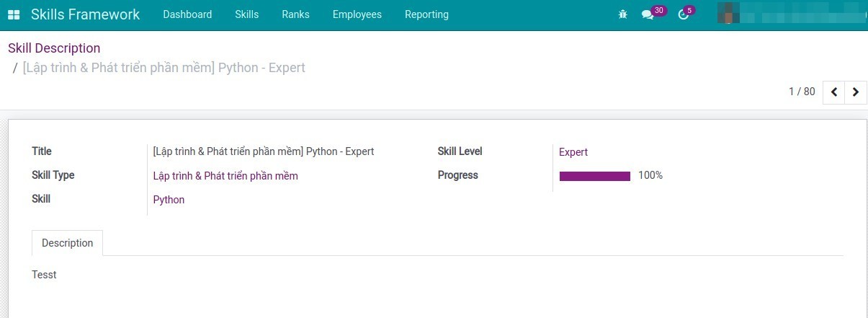Open the Skill Type link value
The height and width of the screenshot is (318, 868).
coord(225,176)
